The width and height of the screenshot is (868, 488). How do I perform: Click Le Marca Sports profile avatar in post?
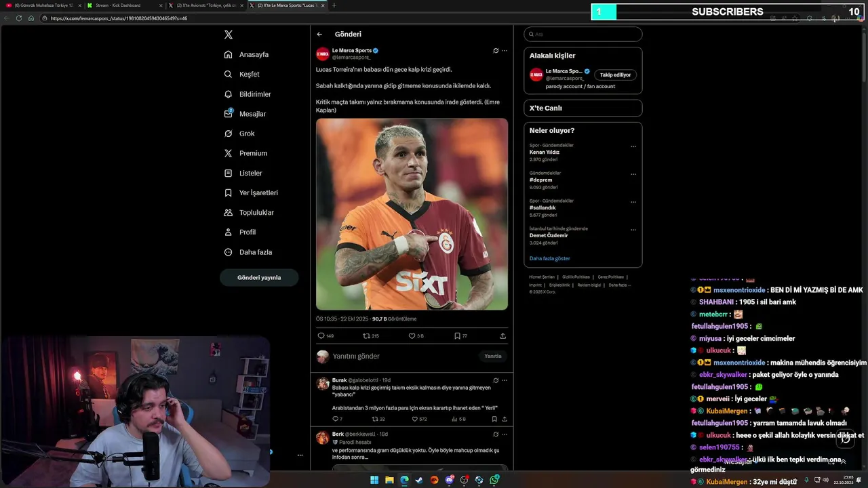[323, 54]
